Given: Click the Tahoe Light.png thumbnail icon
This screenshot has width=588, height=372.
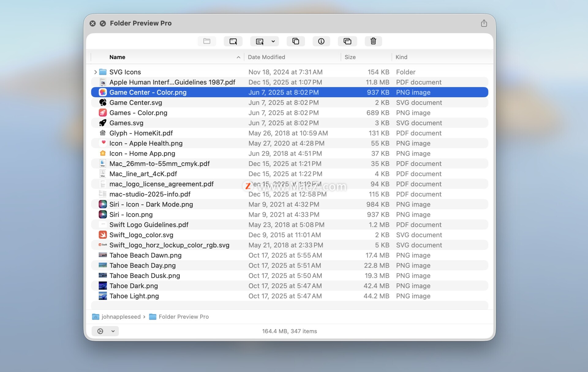Looking at the screenshot, I should pyautogui.click(x=103, y=296).
